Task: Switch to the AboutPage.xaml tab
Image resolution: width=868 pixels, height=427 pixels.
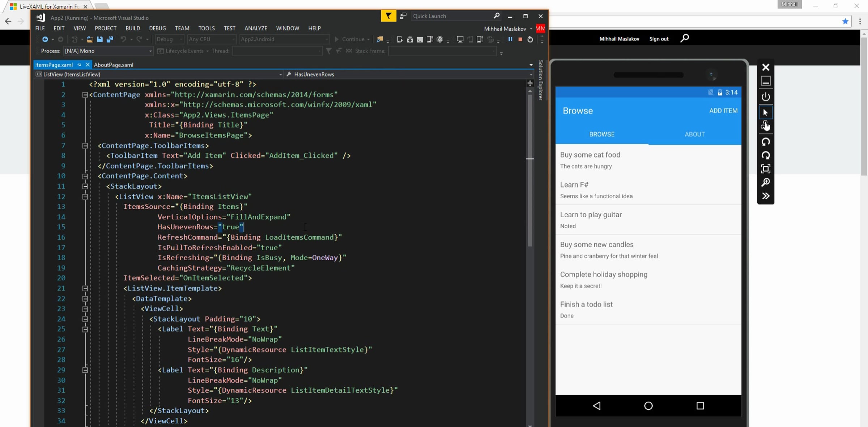Action: (x=114, y=65)
